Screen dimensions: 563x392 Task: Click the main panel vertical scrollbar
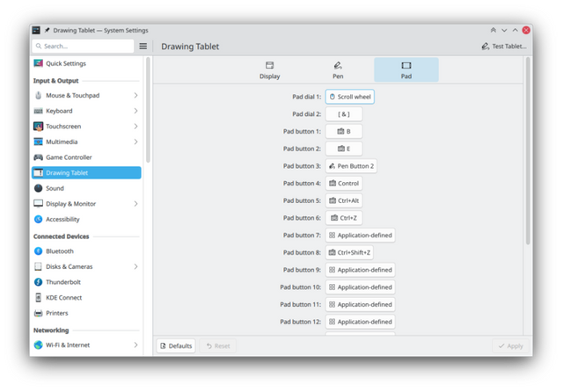pyautogui.click(x=528, y=150)
